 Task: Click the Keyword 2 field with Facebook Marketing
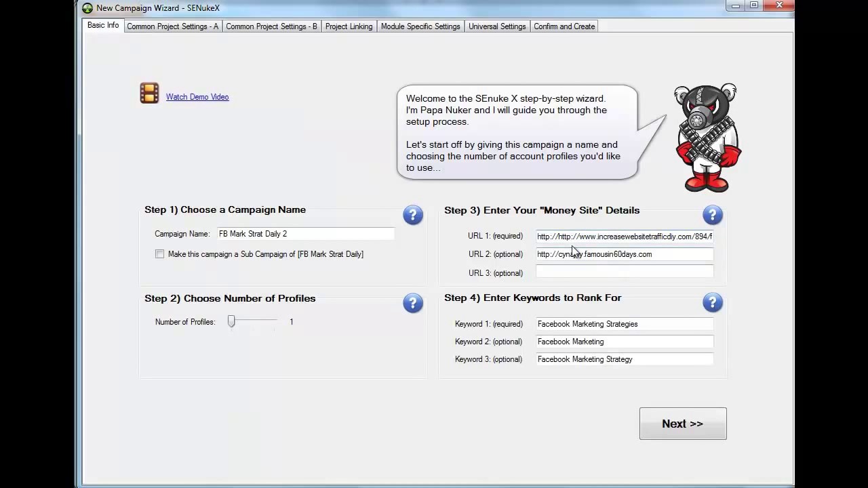625,342
